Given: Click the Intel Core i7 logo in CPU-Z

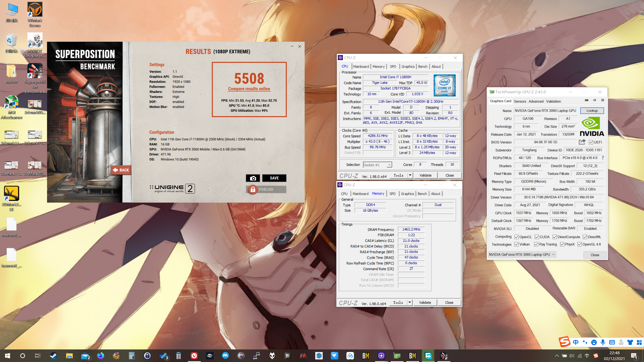Looking at the screenshot, I should pos(444,85).
